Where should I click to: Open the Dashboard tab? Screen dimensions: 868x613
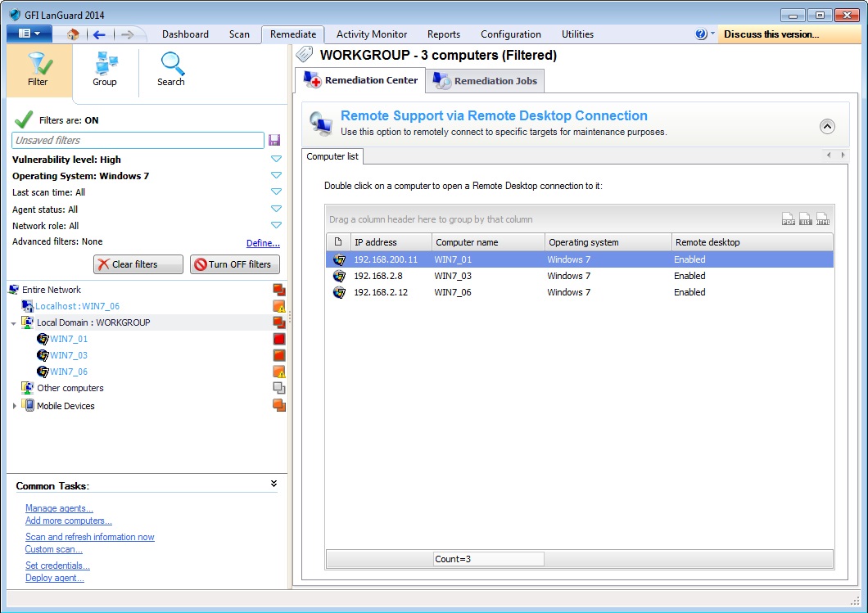[x=185, y=34]
